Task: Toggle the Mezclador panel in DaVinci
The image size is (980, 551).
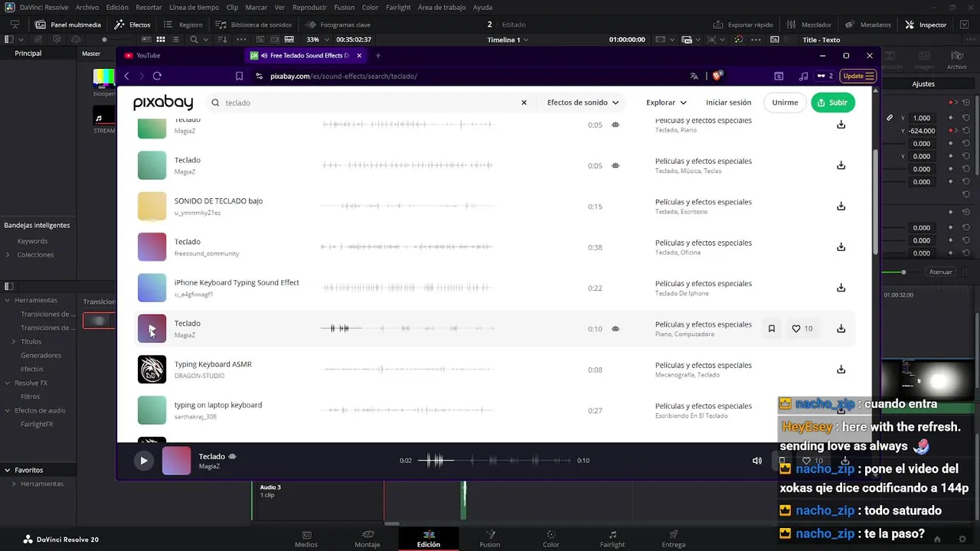Action: tap(809, 24)
